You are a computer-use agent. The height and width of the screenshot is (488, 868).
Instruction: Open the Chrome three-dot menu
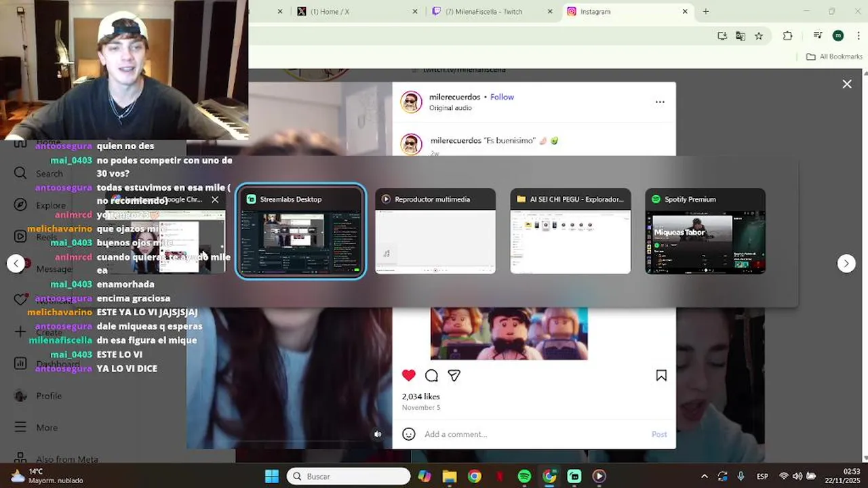pos(857,36)
